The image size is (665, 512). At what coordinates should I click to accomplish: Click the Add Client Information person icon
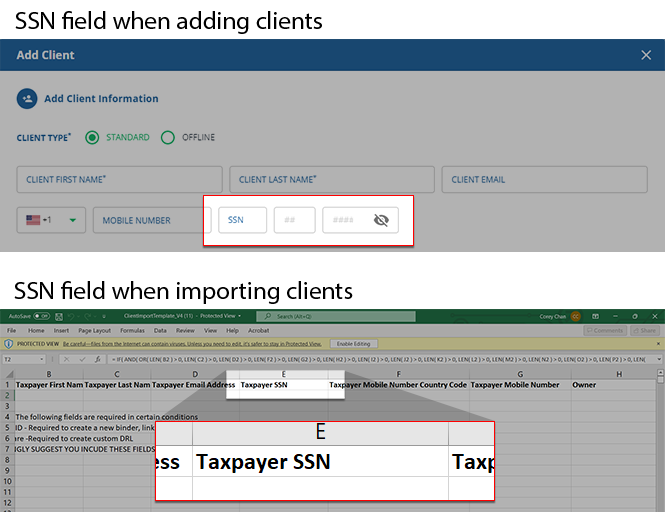tap(26, 99)
